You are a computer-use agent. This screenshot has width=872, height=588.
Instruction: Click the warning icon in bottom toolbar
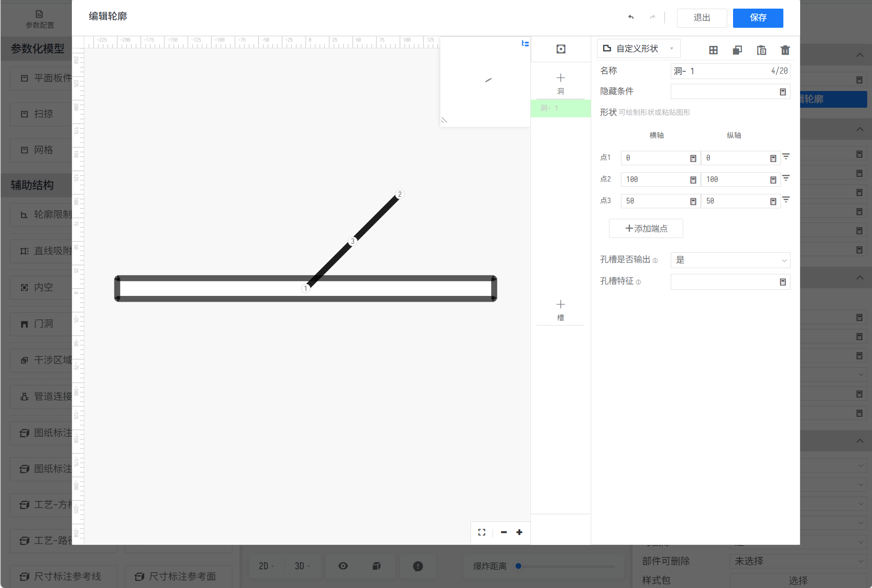pos(418,566)
